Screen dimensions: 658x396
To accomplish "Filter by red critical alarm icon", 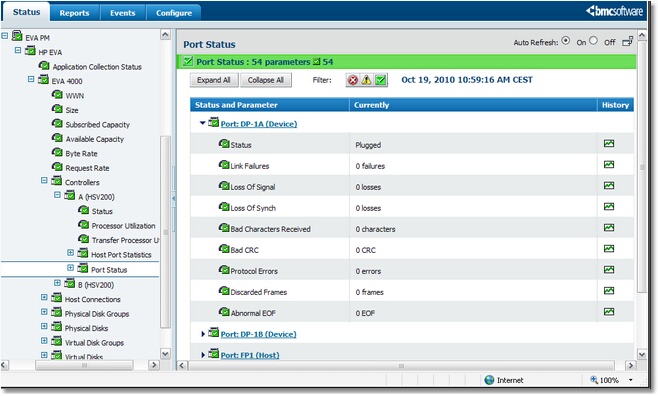I will tap(353, 80).
